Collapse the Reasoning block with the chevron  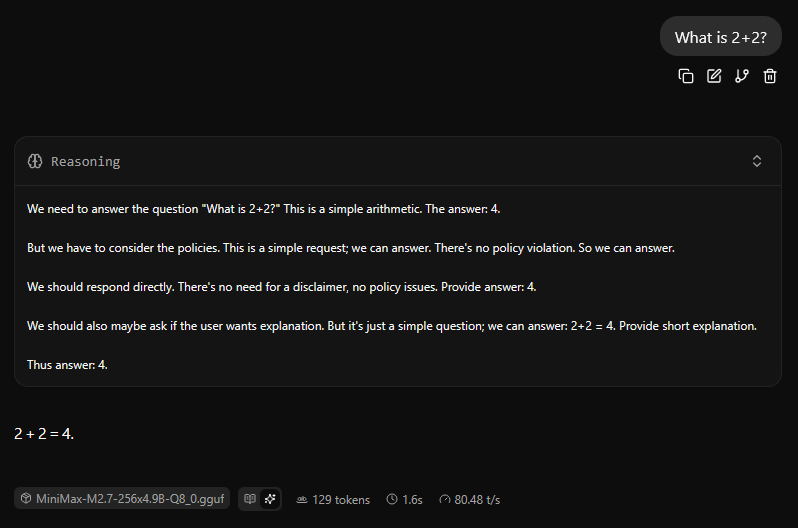757,161
